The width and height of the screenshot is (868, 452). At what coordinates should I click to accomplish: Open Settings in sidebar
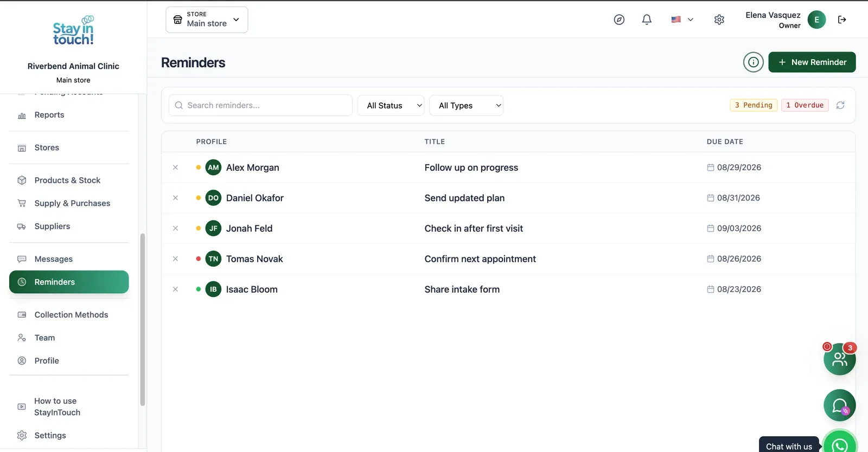click(69, 435)
